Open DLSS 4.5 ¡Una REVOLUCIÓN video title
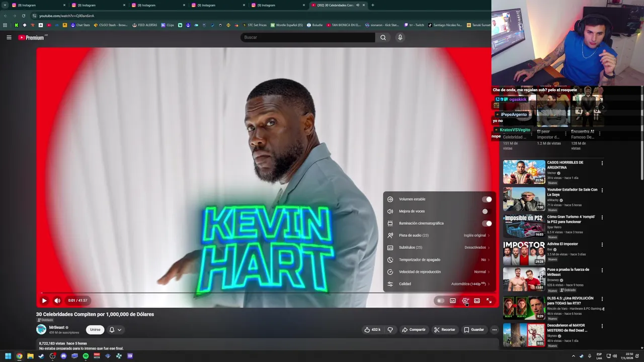644x362 pixels. [x=570, y=301]
